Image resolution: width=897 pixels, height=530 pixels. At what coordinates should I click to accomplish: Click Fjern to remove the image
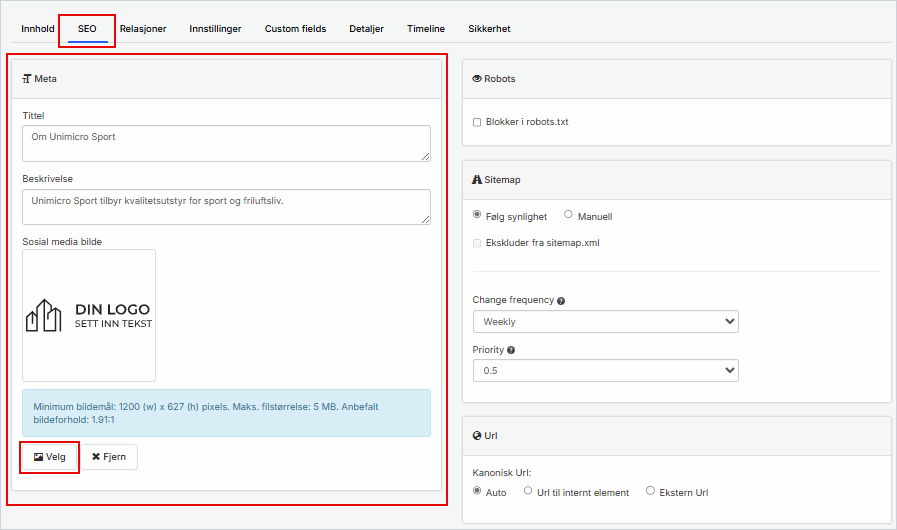109,457
